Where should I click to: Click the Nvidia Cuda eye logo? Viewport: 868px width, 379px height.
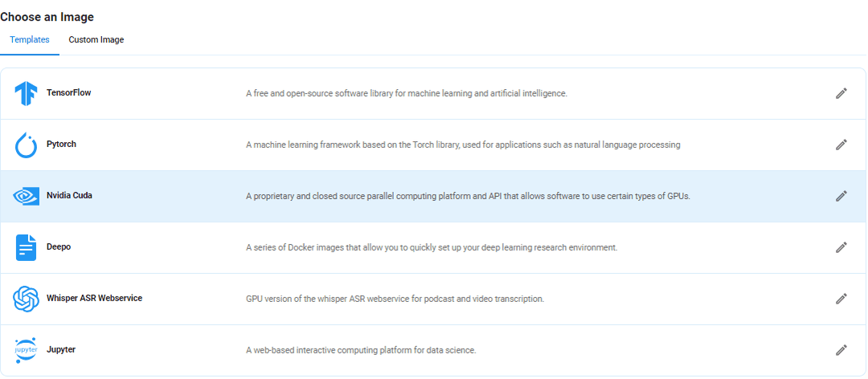pyautogui.click(x=26, y=196)
